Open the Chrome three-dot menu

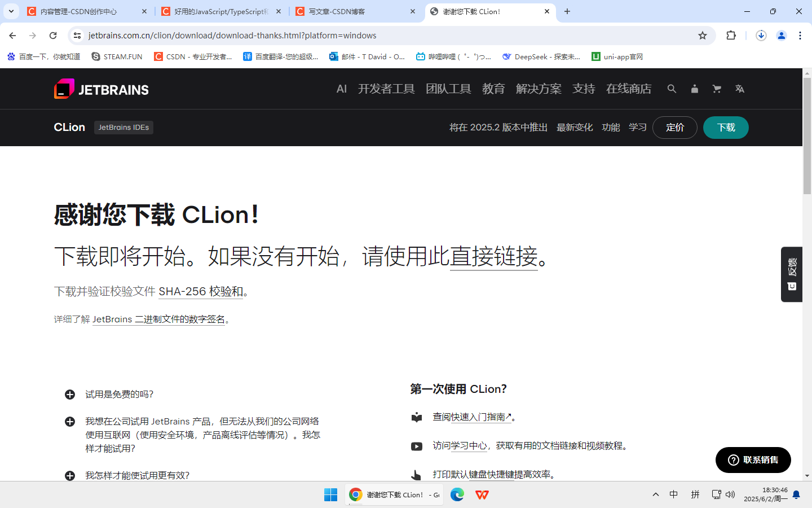800,36
